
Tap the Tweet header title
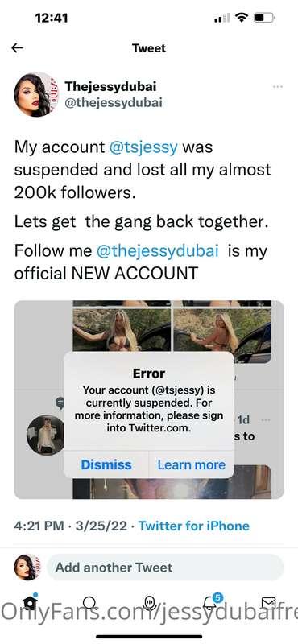coord(149,48)
